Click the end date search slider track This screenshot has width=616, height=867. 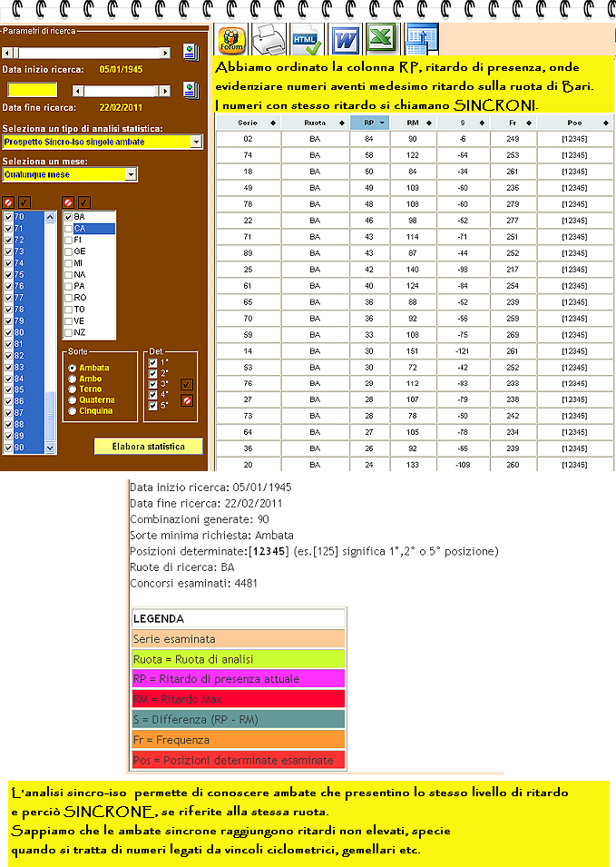click(x=127, y=90)
